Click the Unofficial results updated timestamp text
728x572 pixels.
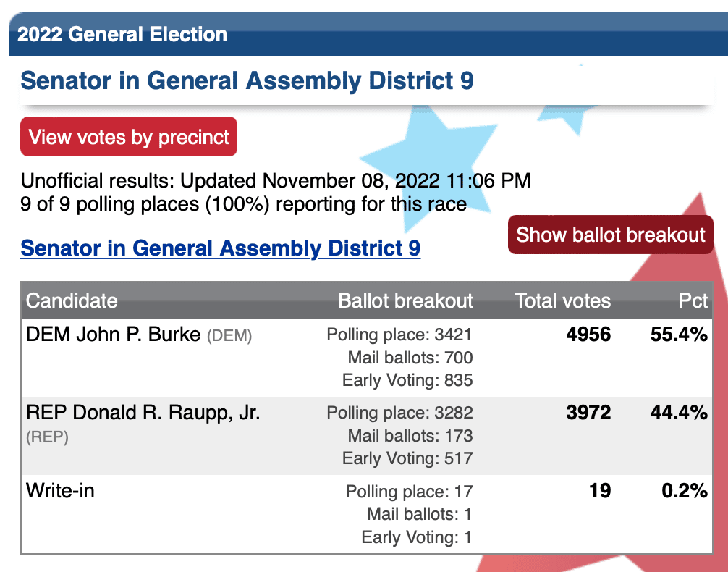click(x=275, y=181)
